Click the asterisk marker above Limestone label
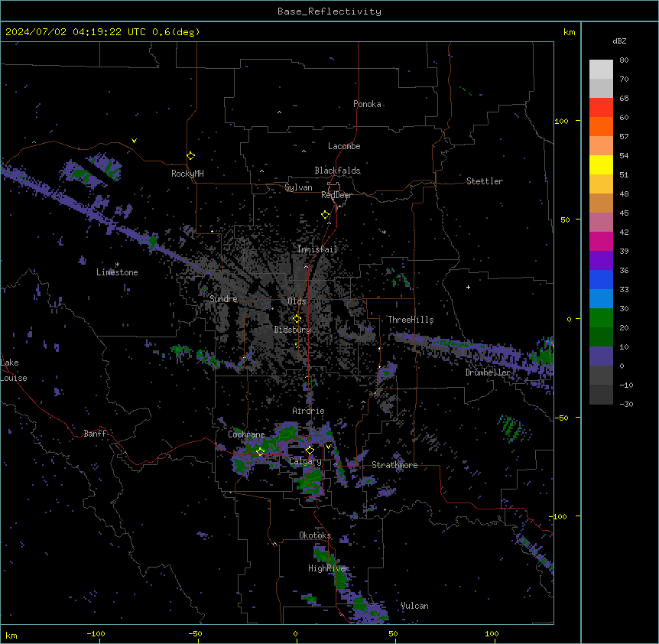The height and width of the screenshot is (644, 659). [x=117, y=265]
